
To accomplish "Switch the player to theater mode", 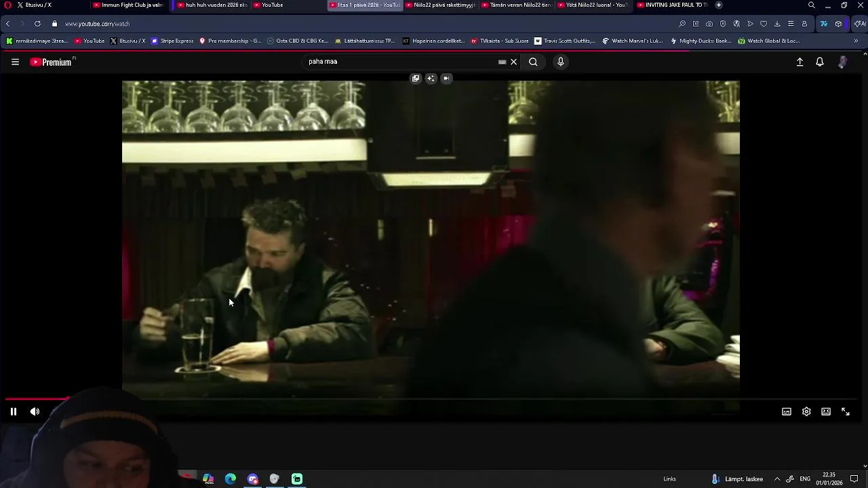I will [x=826, y=411].
